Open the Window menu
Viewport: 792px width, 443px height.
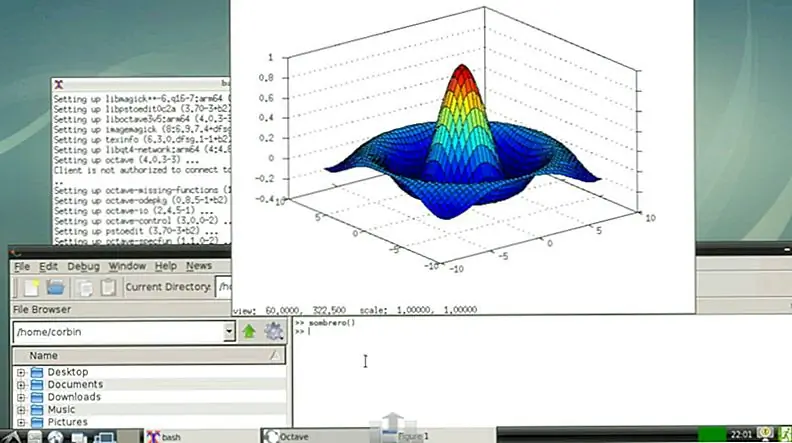pyautogui.click(x=127, y=266)
